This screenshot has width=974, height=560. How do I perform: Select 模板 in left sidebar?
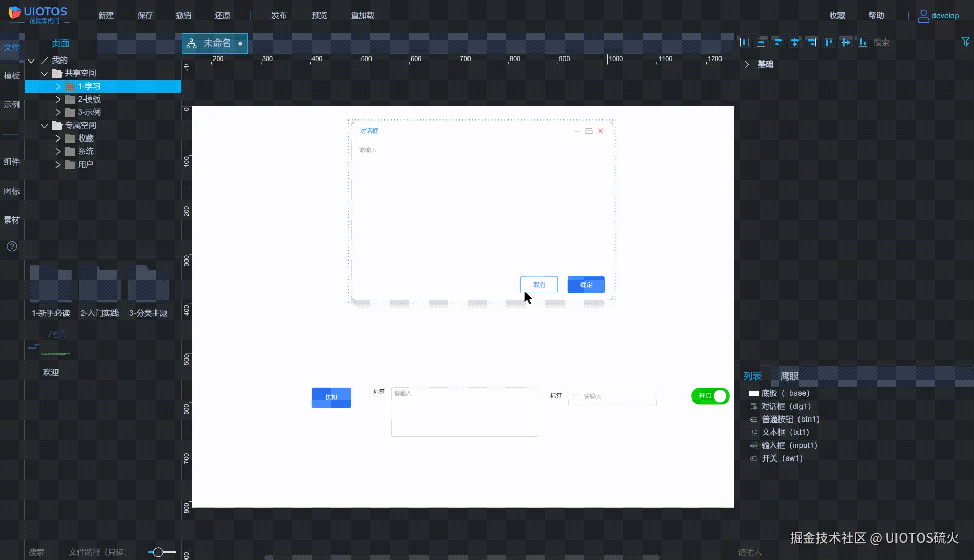coord(12,76)
